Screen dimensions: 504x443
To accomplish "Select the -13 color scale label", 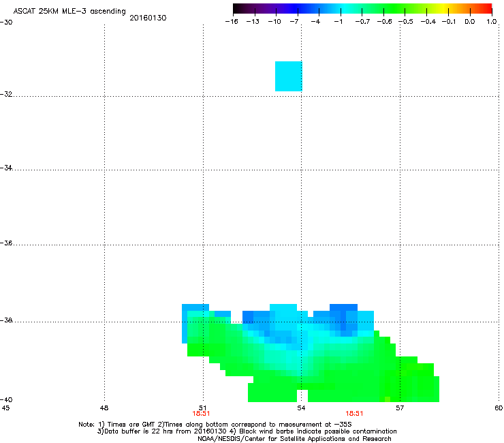I will [x=253, y=22].
